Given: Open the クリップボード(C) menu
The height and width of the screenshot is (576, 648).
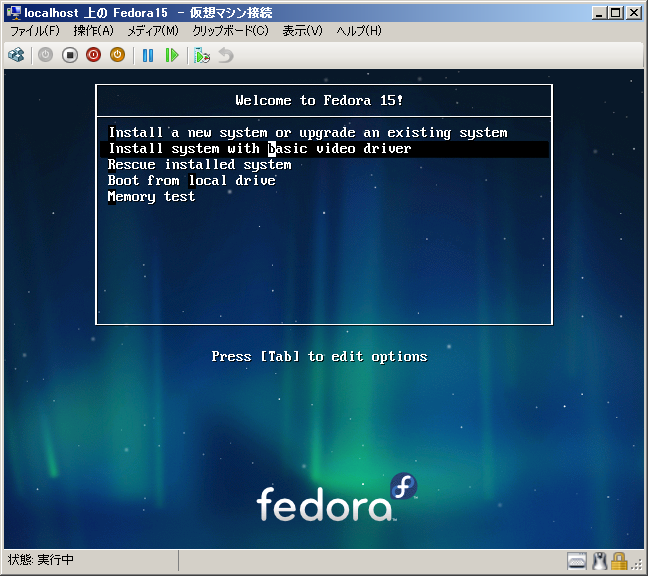Looking at the screenshot, I should pos(230,31).
